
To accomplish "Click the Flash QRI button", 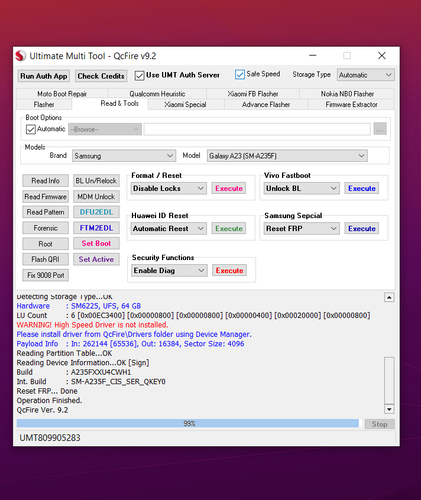I will click(x=46, y=259).
